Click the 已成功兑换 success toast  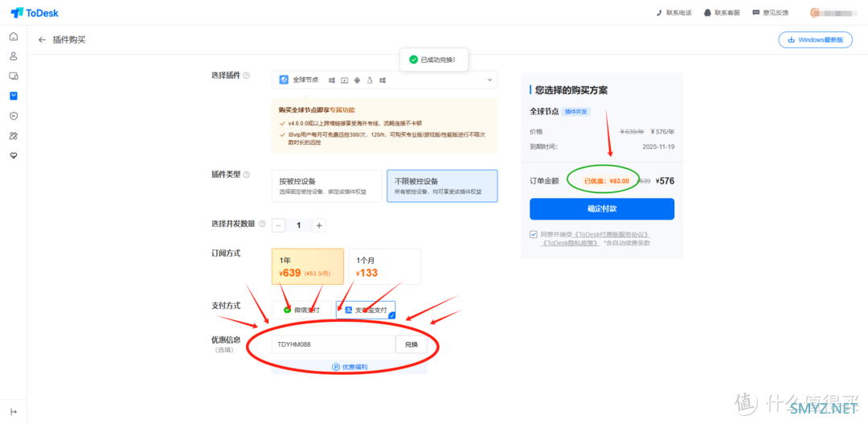pos(434,60)
